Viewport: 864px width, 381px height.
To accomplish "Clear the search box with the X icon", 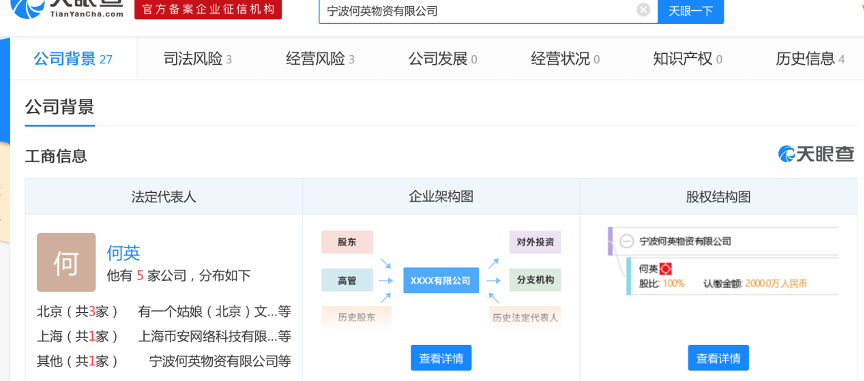I will click(x=643, y=10).
